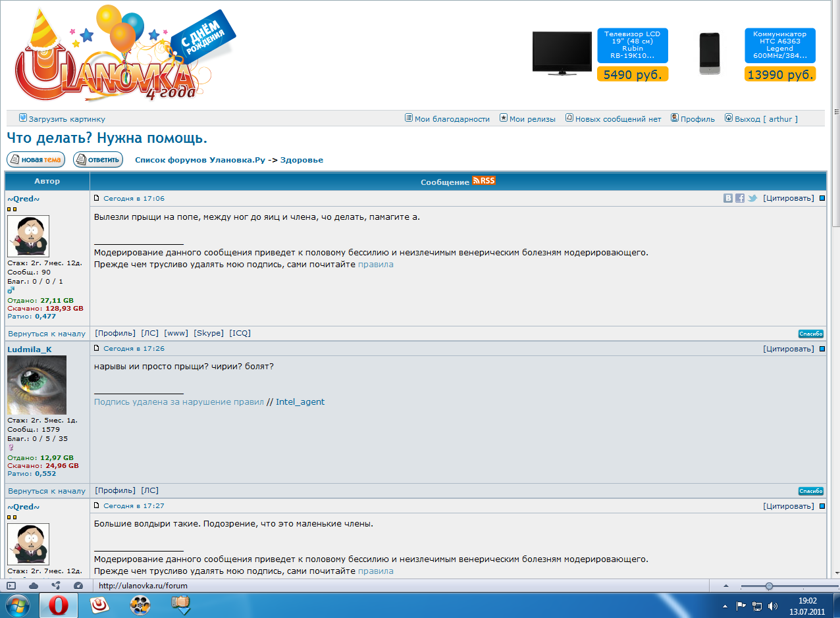Toggle the blue highlight square on Ludmila_K's post
This screenshot has width=840, height=618.
pos(822,348)
